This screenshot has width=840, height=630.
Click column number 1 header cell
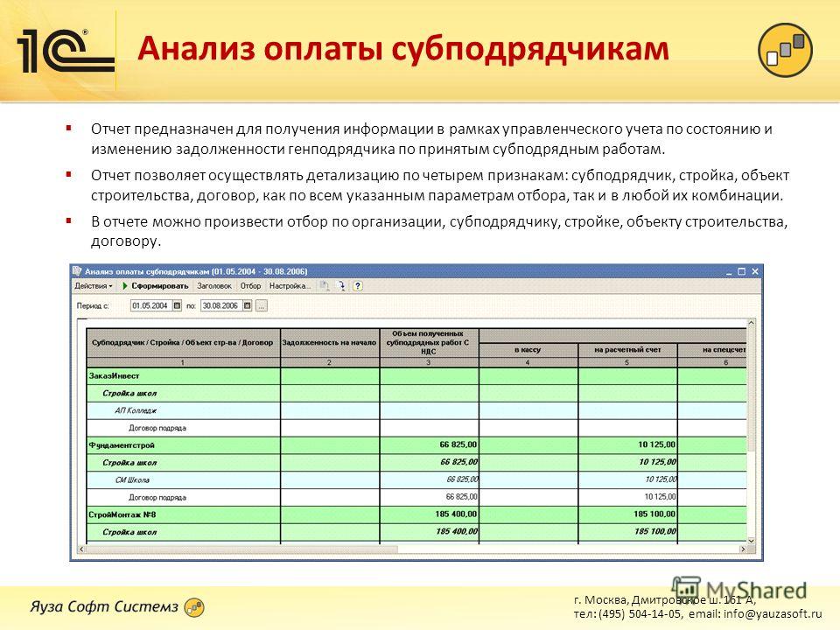pyautogui.click(x=183, y=362)
